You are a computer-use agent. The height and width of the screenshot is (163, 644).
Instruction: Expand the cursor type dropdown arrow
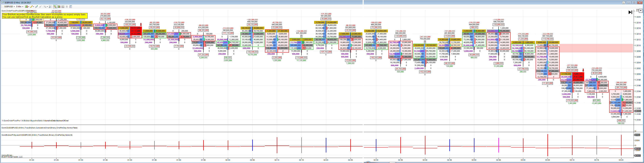pos(47,6)
